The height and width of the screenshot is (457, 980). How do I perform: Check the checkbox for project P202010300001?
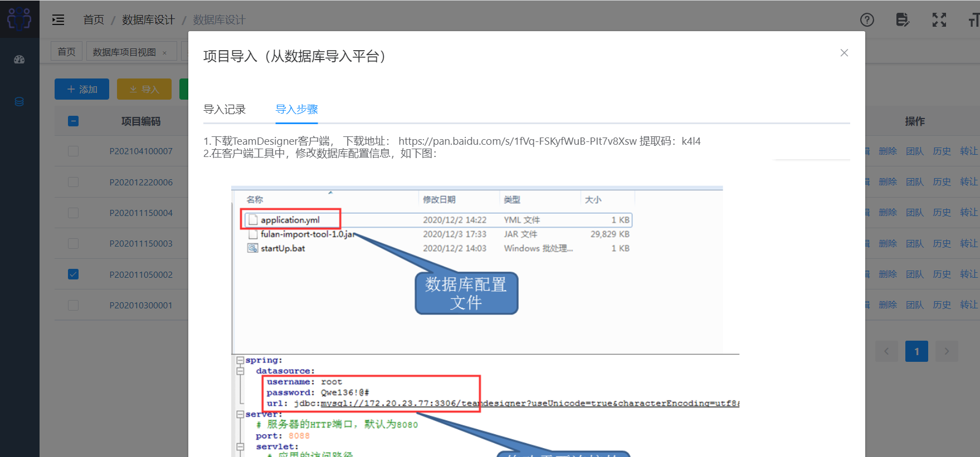(73, 305)
